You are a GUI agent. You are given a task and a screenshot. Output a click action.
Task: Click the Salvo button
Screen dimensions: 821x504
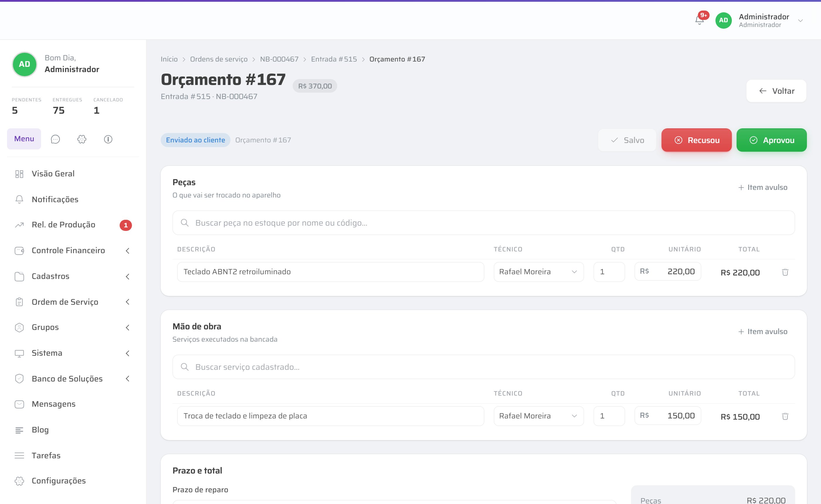627,140
